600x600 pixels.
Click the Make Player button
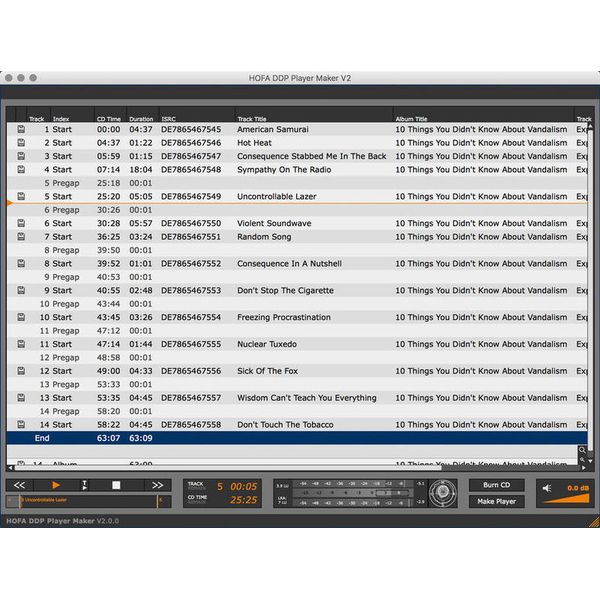click(496, 501)
